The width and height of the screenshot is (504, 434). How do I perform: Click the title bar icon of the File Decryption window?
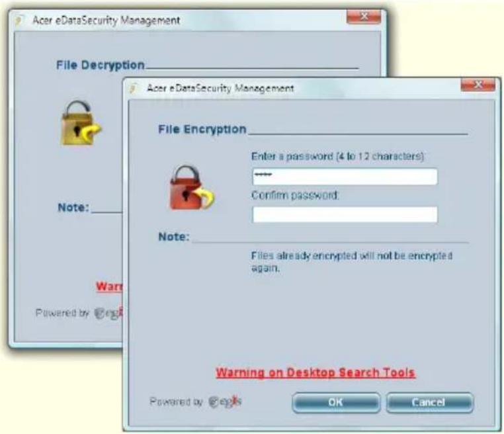coord(19,21)
